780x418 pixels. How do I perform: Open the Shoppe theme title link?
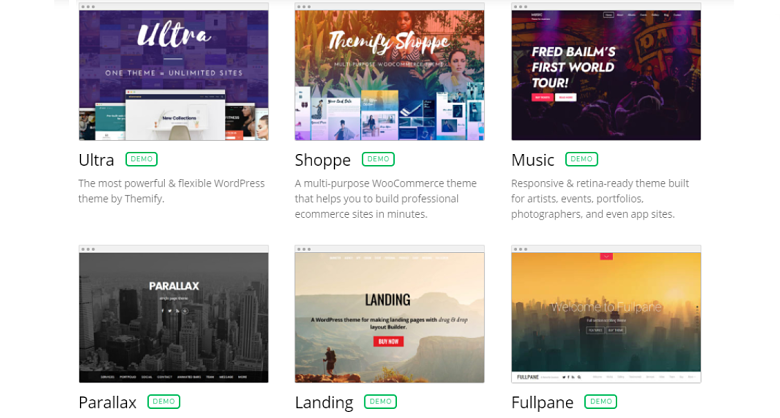pyautogui.click(x=323, y=160)
